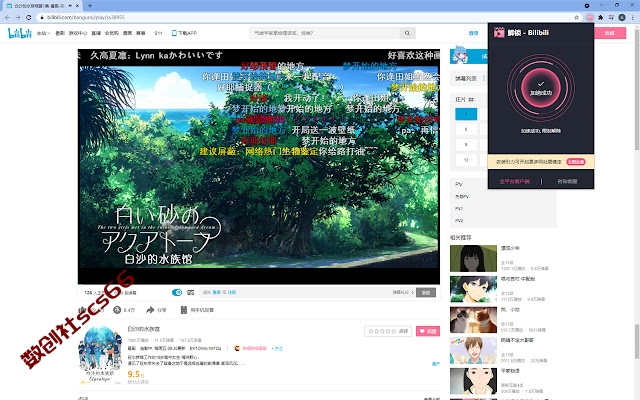Go back with the browser back arrow

tap(7, 17)
